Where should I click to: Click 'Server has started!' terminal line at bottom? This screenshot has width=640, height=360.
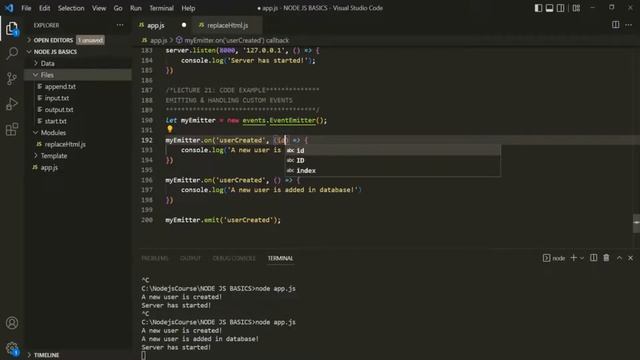pyautogui.click(x=176, y=347)
